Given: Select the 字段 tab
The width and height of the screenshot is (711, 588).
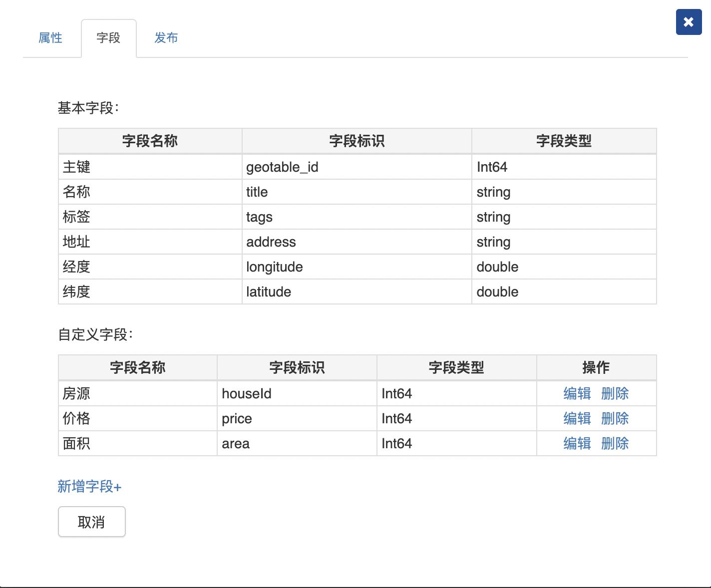Looking at the screenshot, I should [x=108, y=38].
